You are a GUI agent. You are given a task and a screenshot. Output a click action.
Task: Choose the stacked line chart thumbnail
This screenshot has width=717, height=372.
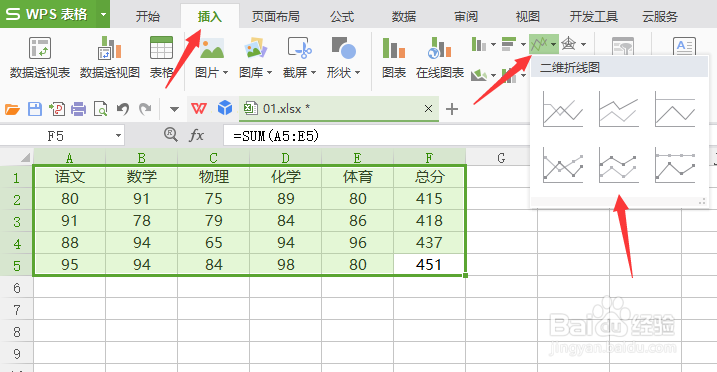click(618, 109)
